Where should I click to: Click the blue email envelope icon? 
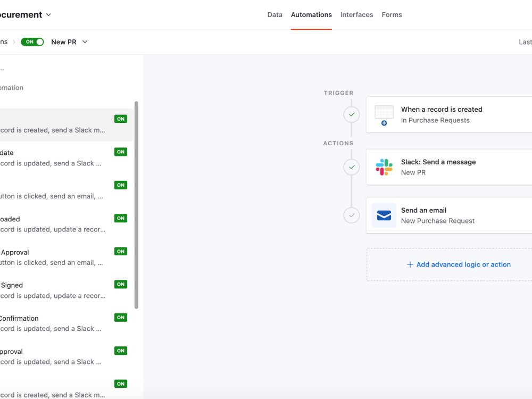[x=384, y=215]
